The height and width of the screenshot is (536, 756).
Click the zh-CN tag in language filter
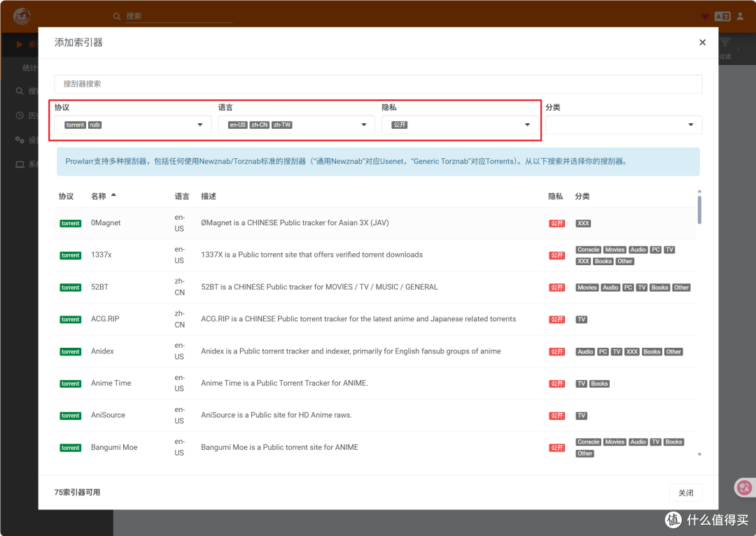[x=259, y=125]
